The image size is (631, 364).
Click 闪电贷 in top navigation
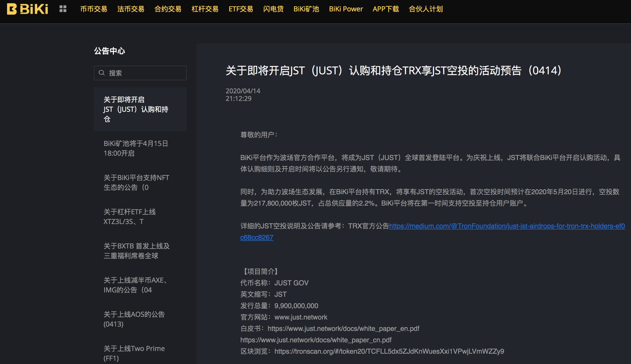pyautogui.click(x=273, y=9)
